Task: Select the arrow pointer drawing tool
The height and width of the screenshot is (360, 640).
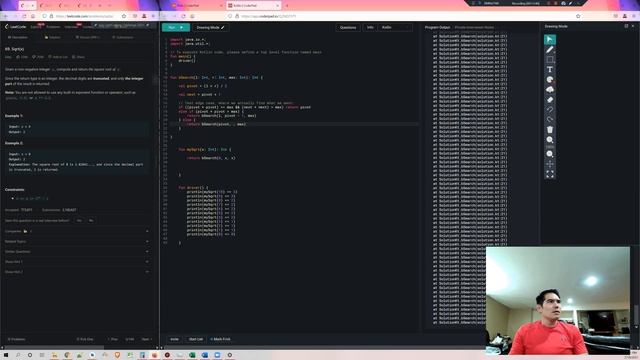Action: 550,39
